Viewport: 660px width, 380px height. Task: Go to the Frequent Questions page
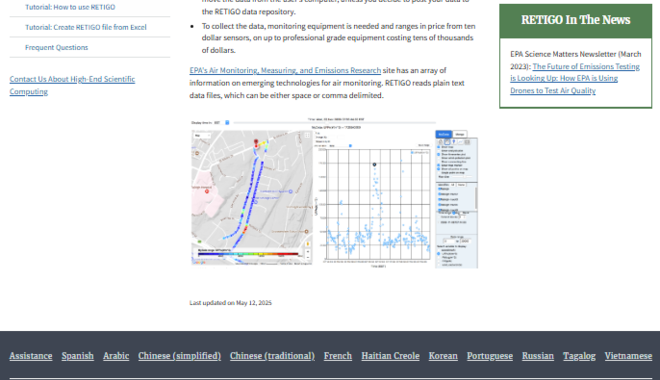tap(56, 48)
